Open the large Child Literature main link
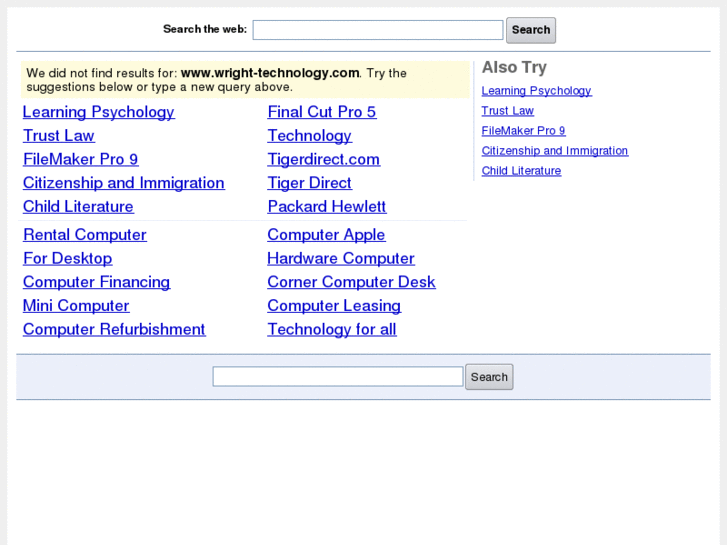727x545 pixels. point(78,206)
